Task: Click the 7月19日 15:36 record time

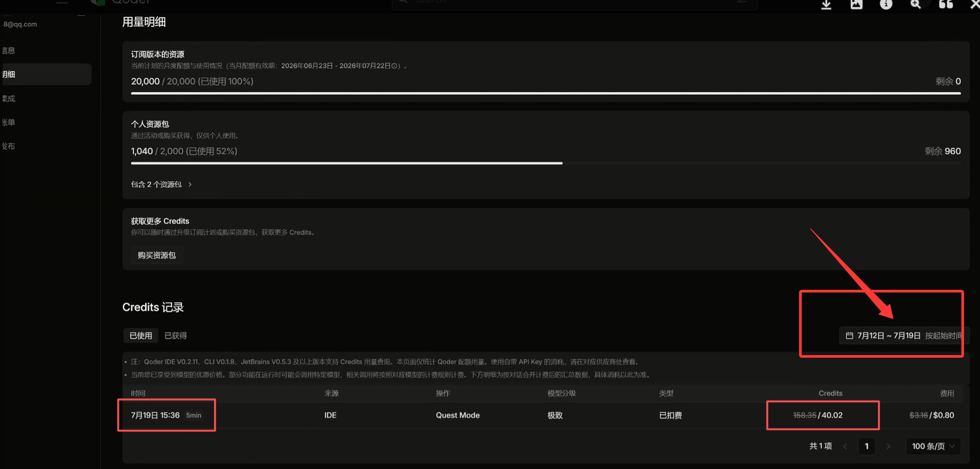Action: pos(155,415)
